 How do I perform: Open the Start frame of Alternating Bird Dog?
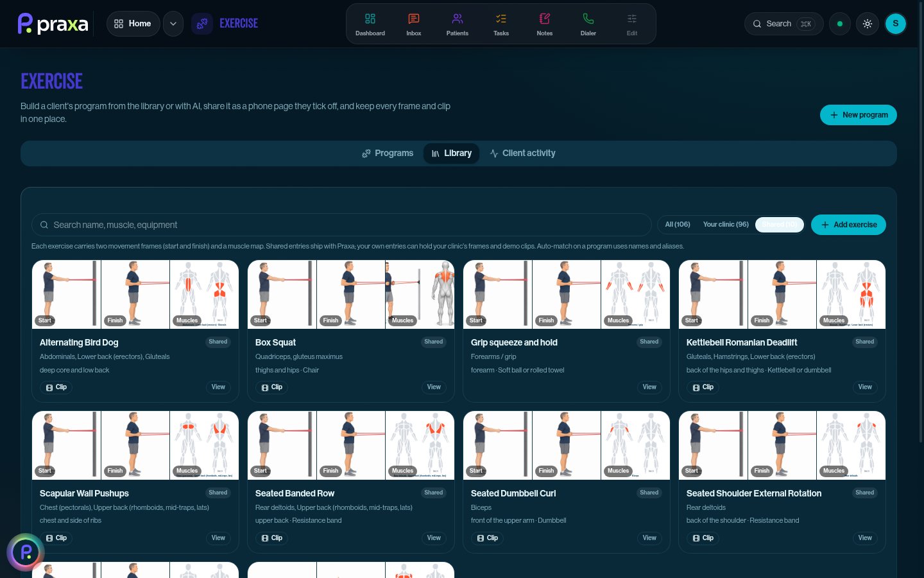point(66,295)
